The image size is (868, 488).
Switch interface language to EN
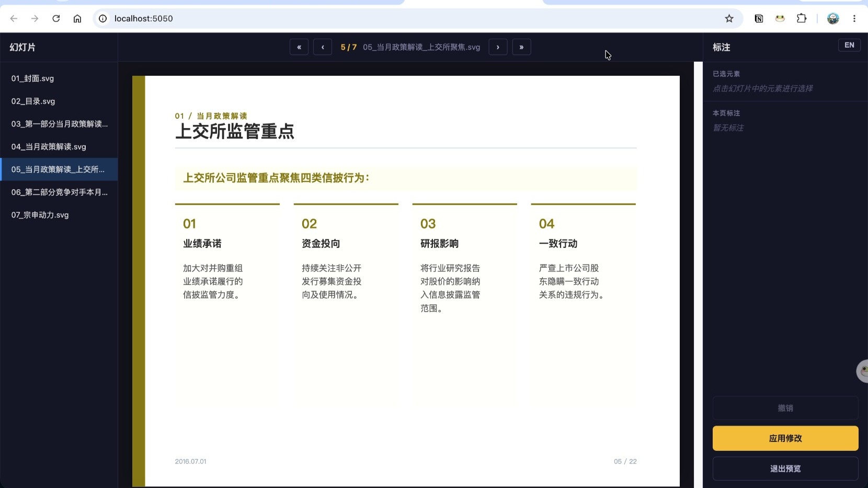point(849,45)
